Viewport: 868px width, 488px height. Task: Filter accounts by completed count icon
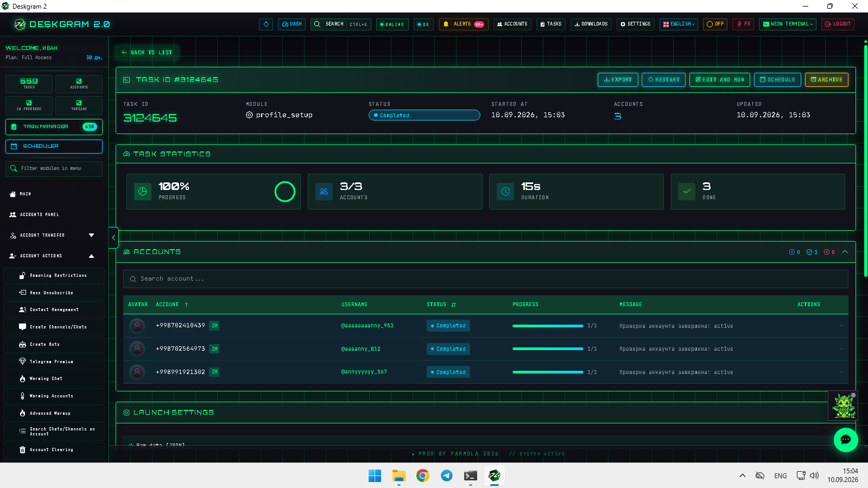(812, 252)
